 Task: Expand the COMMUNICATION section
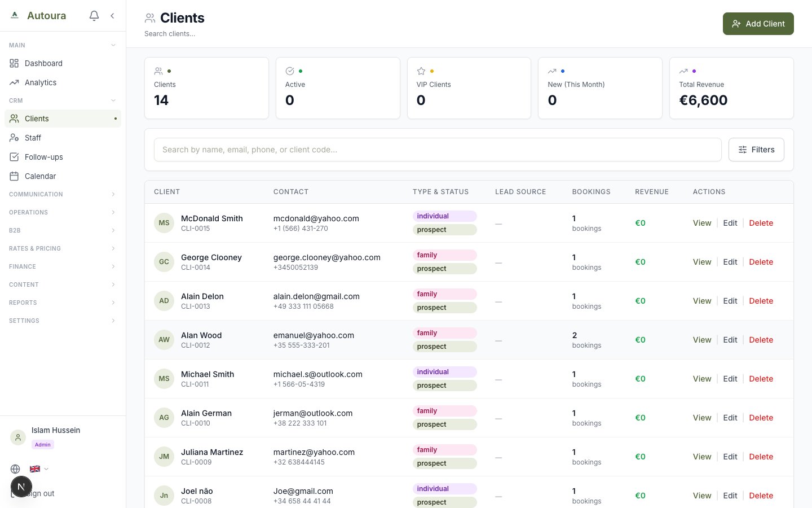pyautogui.click(x=63, y=194)
